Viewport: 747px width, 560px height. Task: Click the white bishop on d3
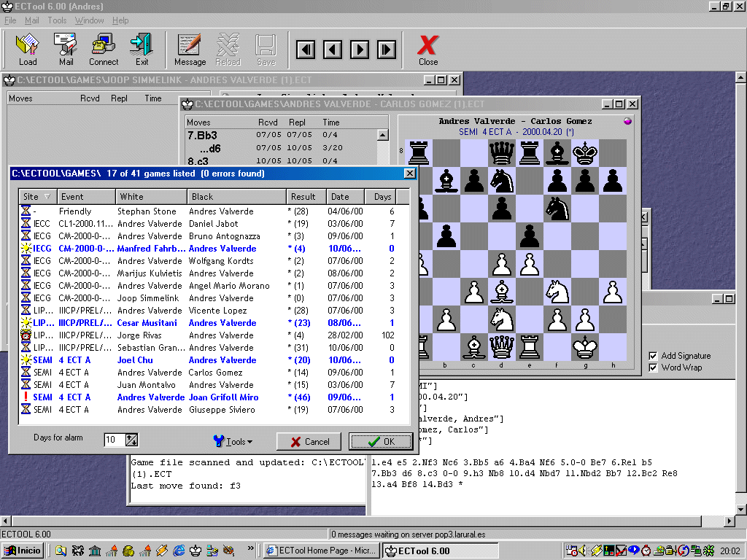point(502,292)
